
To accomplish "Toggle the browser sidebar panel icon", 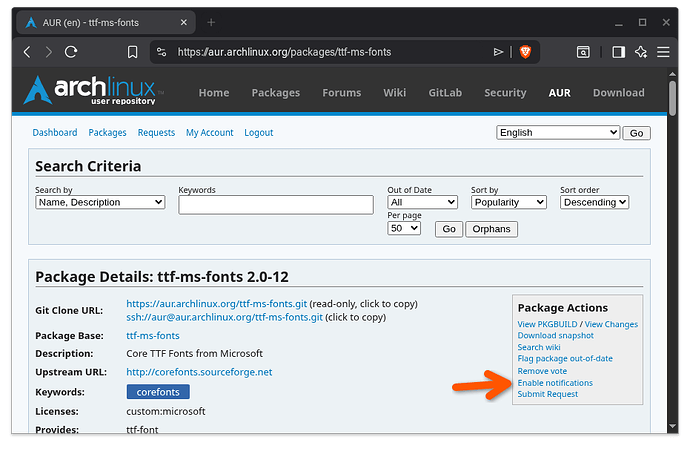I will coord(618,52).
